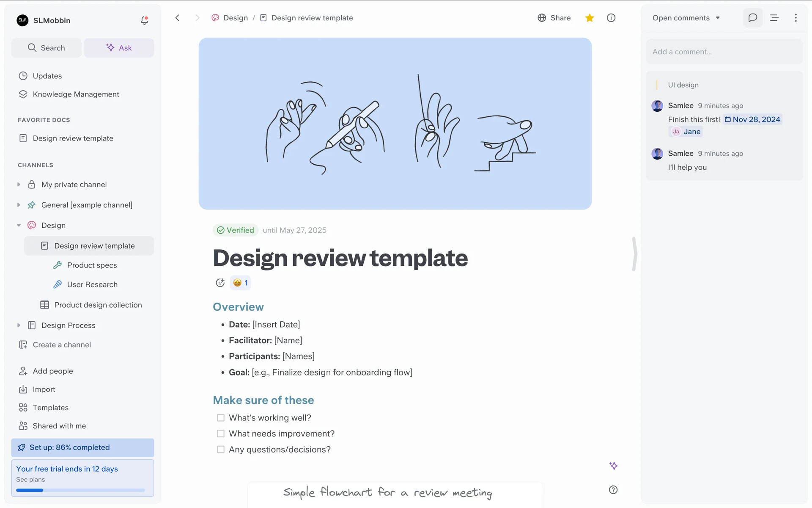Check "What's working well?" checkbox
The width and height of the screenshot is (812, 508).
[x=221, y=418]
